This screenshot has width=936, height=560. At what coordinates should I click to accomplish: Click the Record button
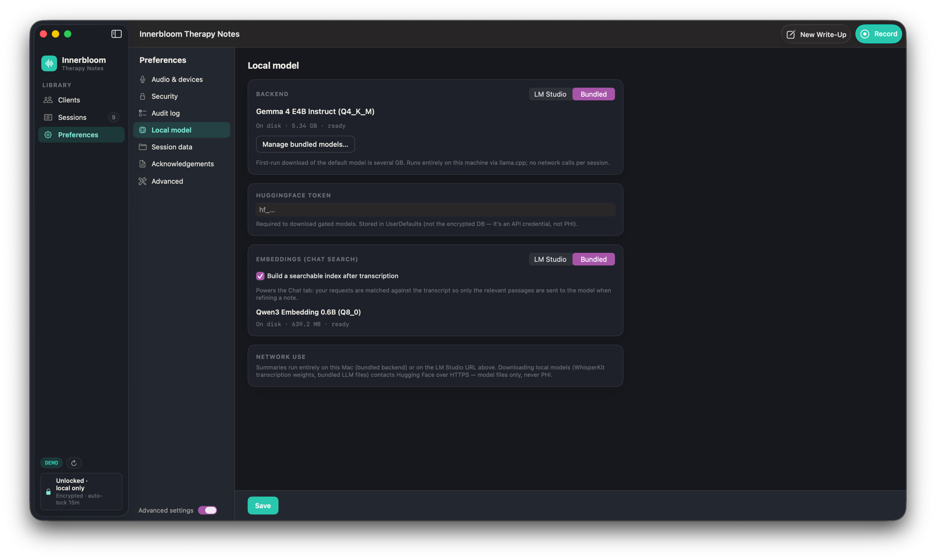878,34
